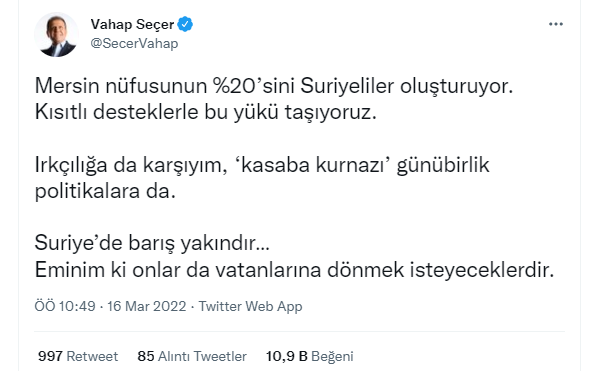Click the "politikalara da." text line
Viewport: 601px width, 371px height.
point(105,191)
